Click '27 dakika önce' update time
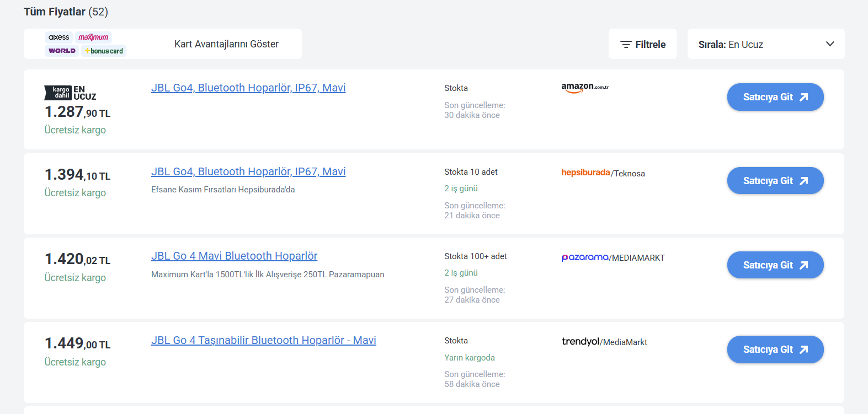This screenshot has width=868, height=414. (472, 300)
